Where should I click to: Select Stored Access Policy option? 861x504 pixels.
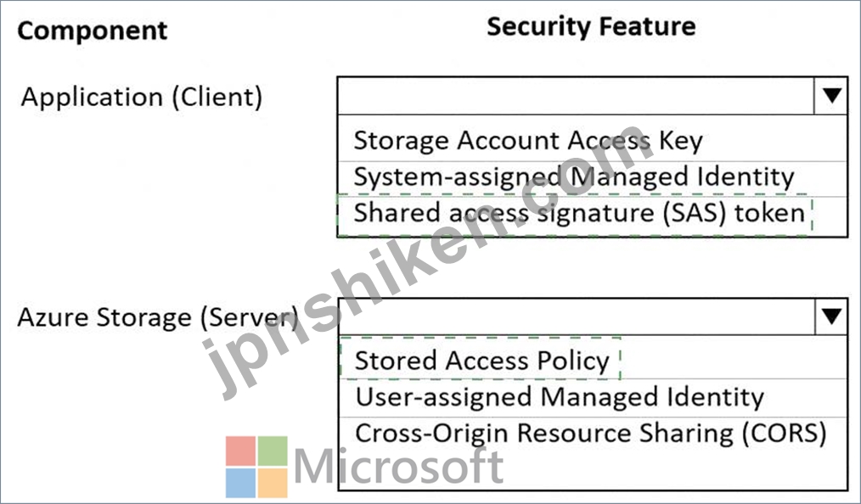coord(481,361)
